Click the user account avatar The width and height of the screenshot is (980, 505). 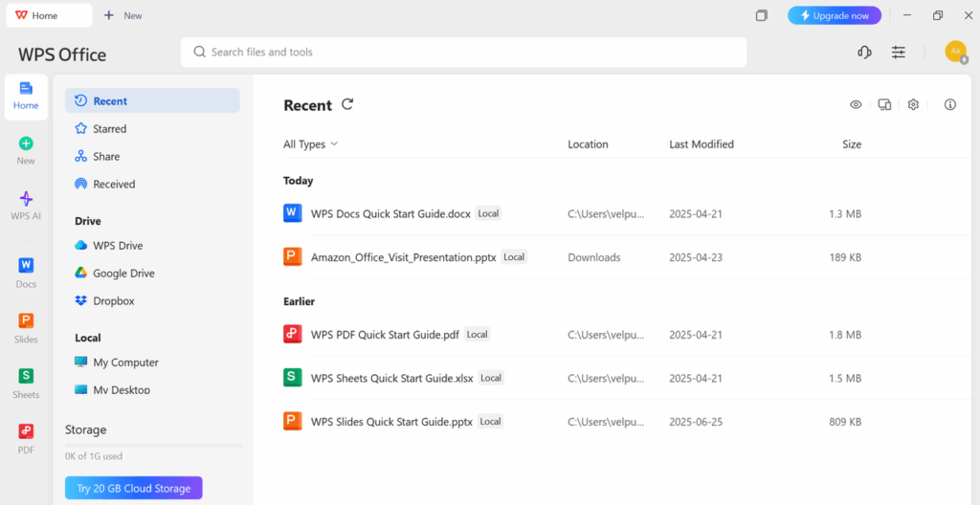tap(956, 52)
